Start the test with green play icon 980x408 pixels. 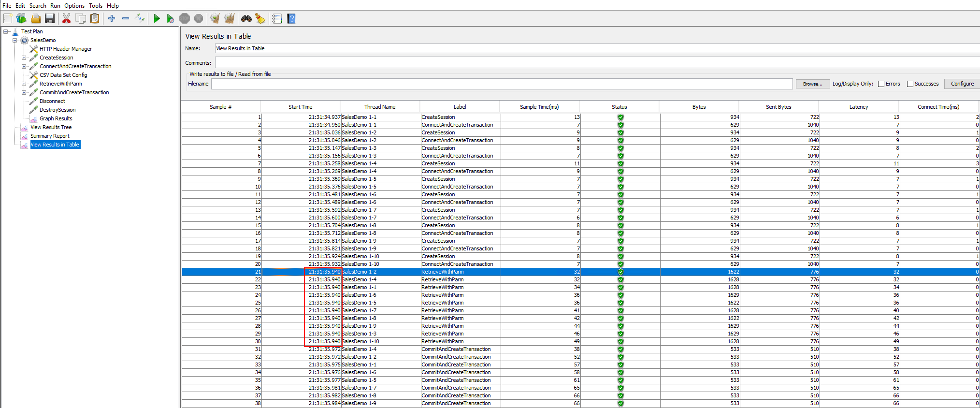point(157,18)
